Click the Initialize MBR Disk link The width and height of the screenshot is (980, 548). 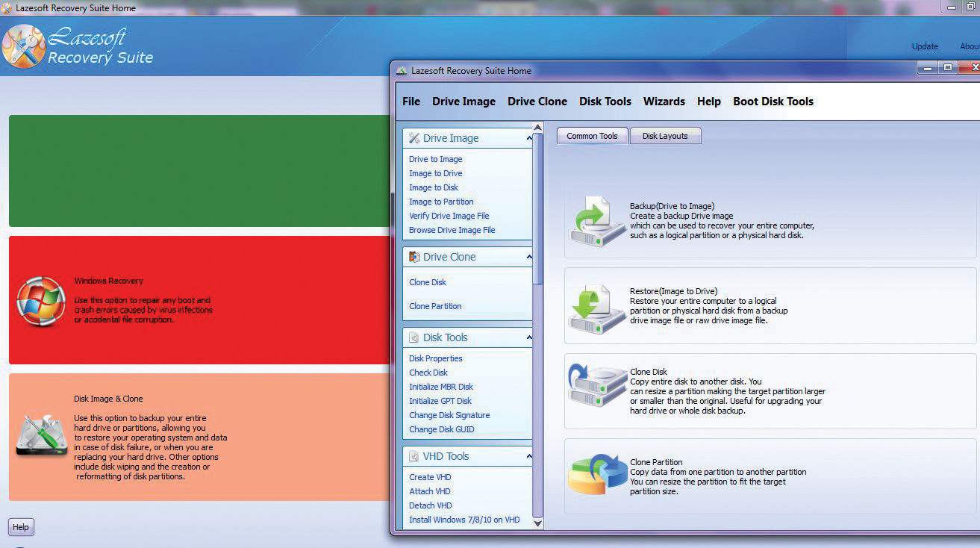(x=441, y=387)
